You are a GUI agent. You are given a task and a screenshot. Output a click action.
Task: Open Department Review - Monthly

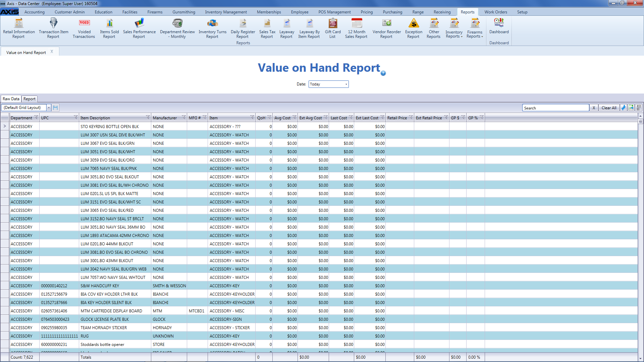[x=177, y=28]
